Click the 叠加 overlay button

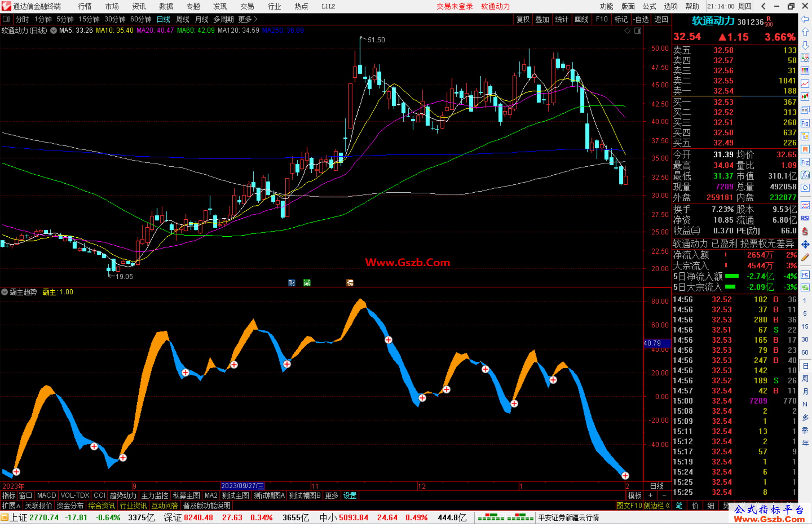pos(542,19)
